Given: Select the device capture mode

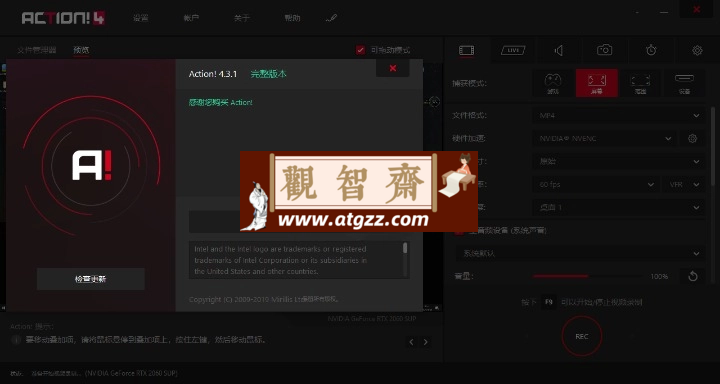Looking at the screenshot, I should point(684,83).
